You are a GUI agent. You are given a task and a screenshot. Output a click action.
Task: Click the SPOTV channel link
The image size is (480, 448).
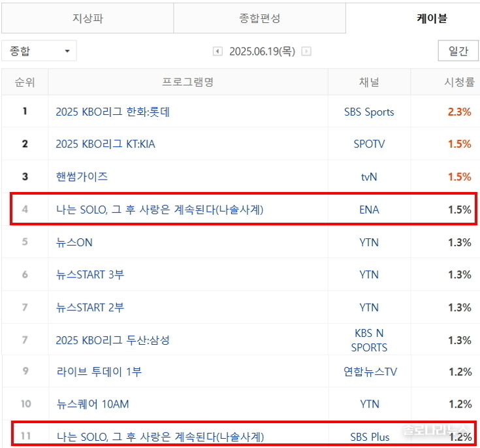point(369,144)
